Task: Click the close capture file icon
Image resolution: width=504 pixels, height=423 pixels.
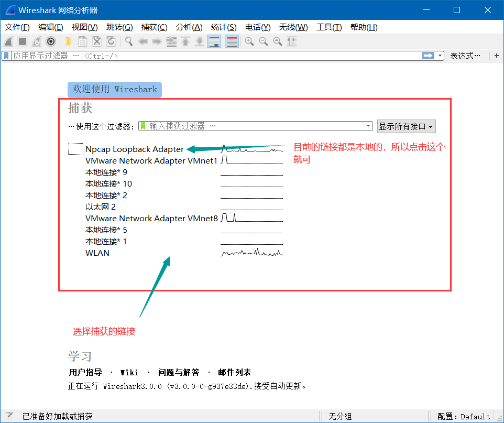Action: (x=97, y=41)
